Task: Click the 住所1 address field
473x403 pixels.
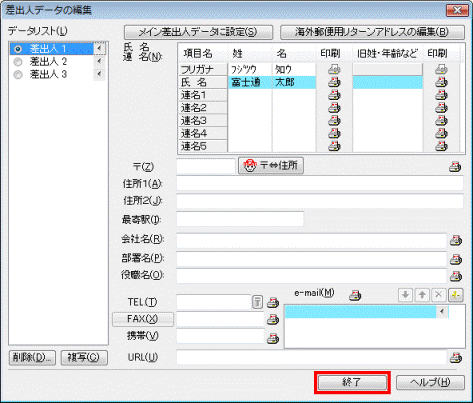Action: coord(320,183)
